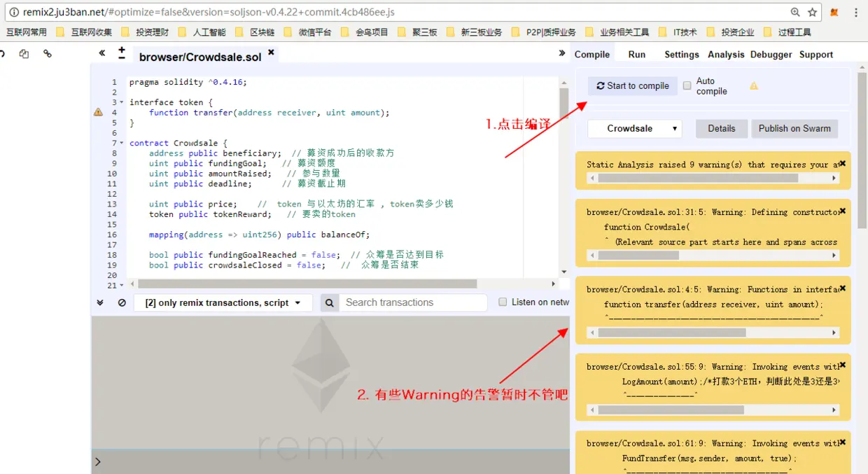Enable the Listen on network checkbox

pyautogui.click(x=503, y=302)
